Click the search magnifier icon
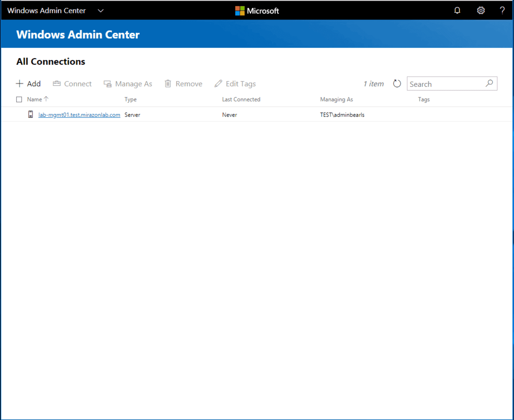 [x=489, y=83]
